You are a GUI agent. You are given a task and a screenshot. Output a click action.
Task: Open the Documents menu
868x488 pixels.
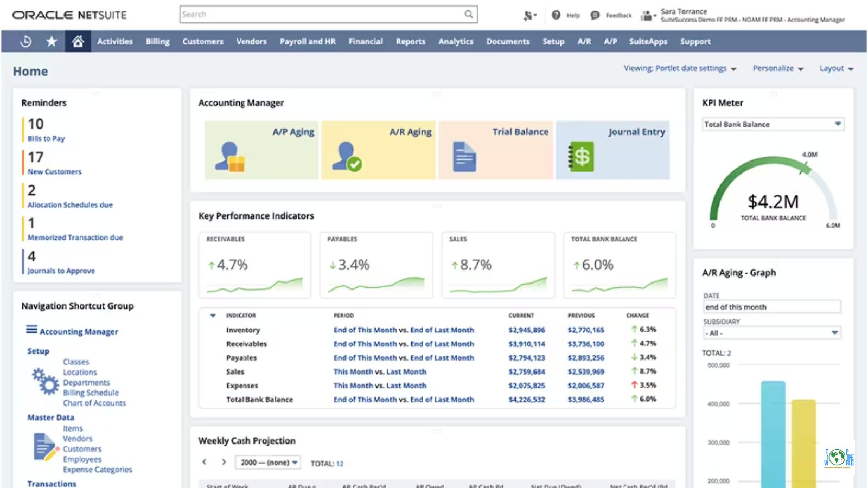[x=508, y=41]
